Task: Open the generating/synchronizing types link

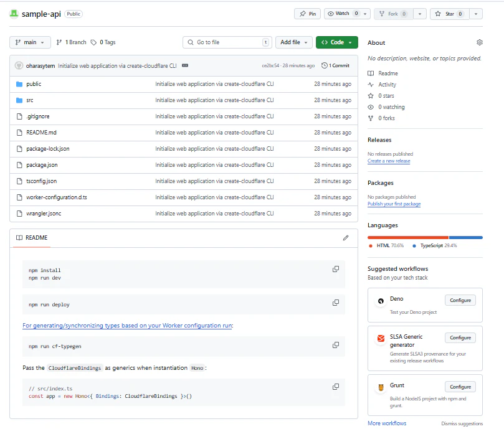Action: click(128, 326)
